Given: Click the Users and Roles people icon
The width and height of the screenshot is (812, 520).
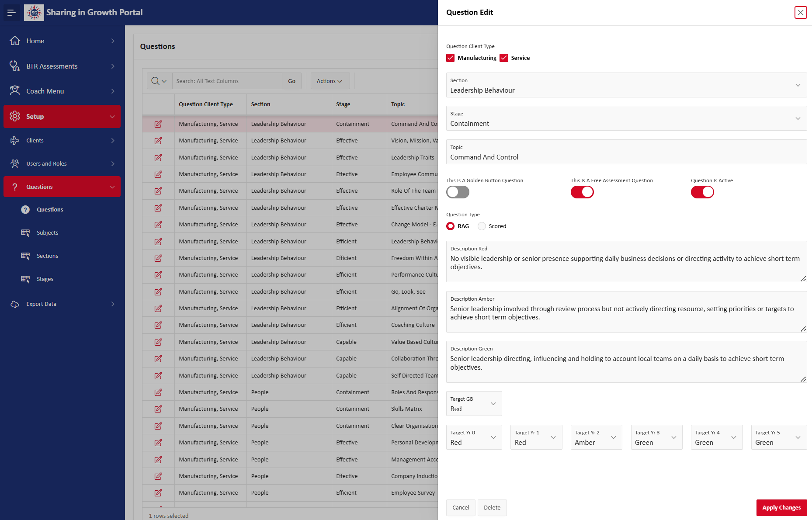Looking at the screenshot, I should [15, 163].
